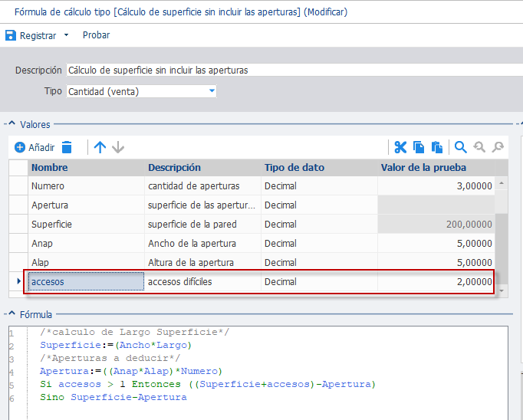This screenshot has height=420, width=523.
Task: Select the accesos name cell
Action: [x=87, y=282]
